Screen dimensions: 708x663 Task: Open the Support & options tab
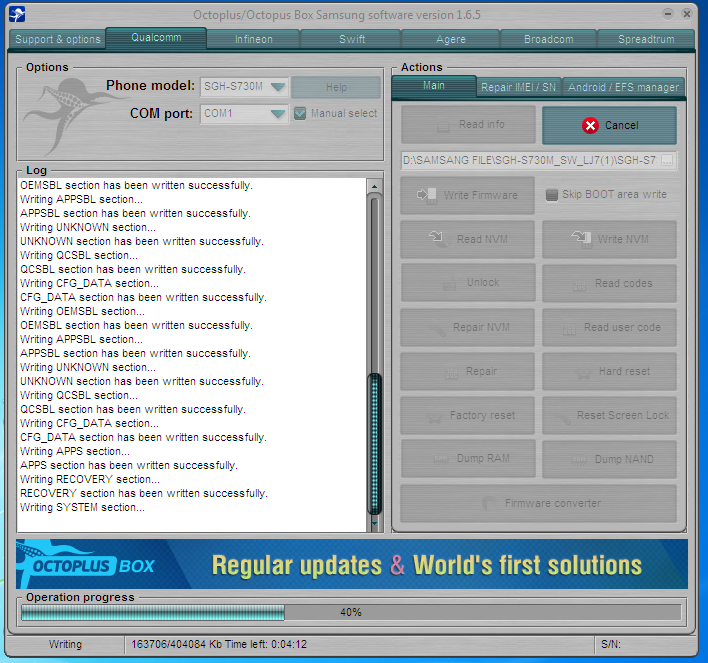[x=58, y=39]
